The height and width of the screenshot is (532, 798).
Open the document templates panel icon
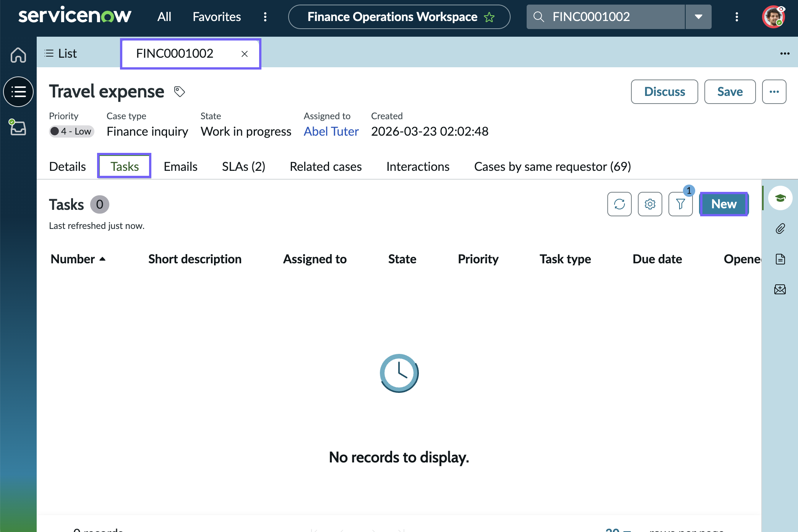pos(780,259)
